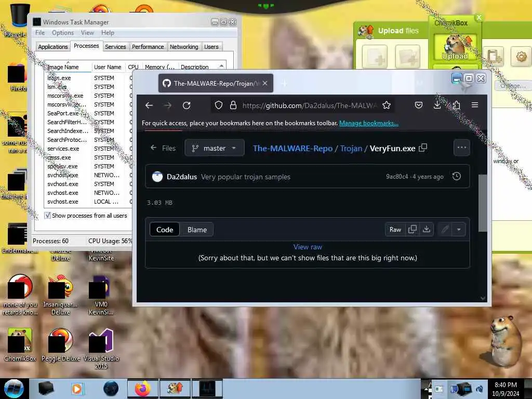The image size is (532, 399).
Task: Open Firefox hamburger menu
Action: click(x=475, y=105)
